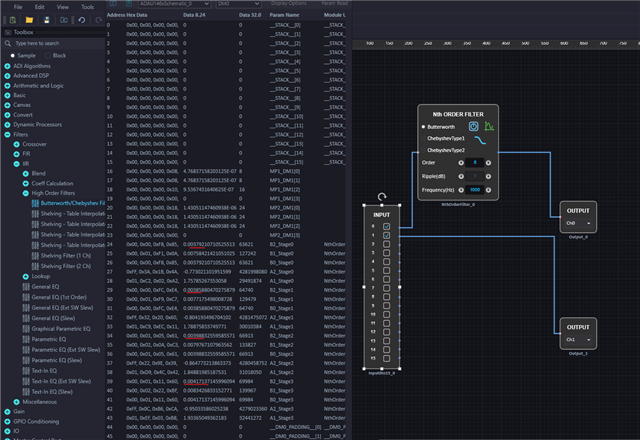Expand the Dynamic Processors category
The image size is (640, 440).
(7, 125)
